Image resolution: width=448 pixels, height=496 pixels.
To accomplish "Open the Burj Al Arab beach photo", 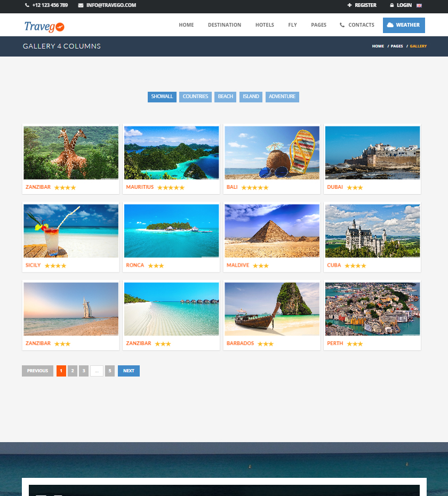I will (x=71, y=309).
